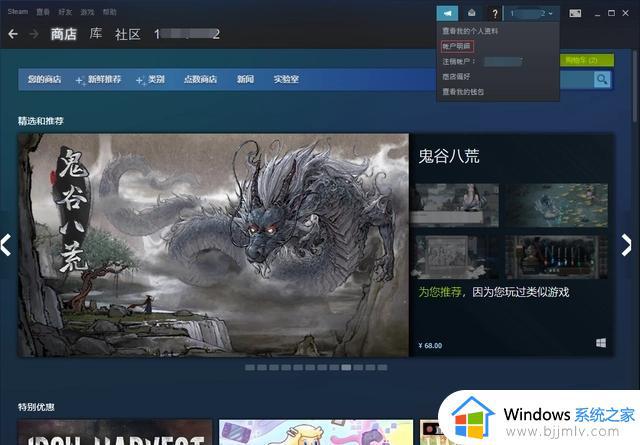Open the green 购物车 cart button
The image size is (640, 445).
pos(587,60)
